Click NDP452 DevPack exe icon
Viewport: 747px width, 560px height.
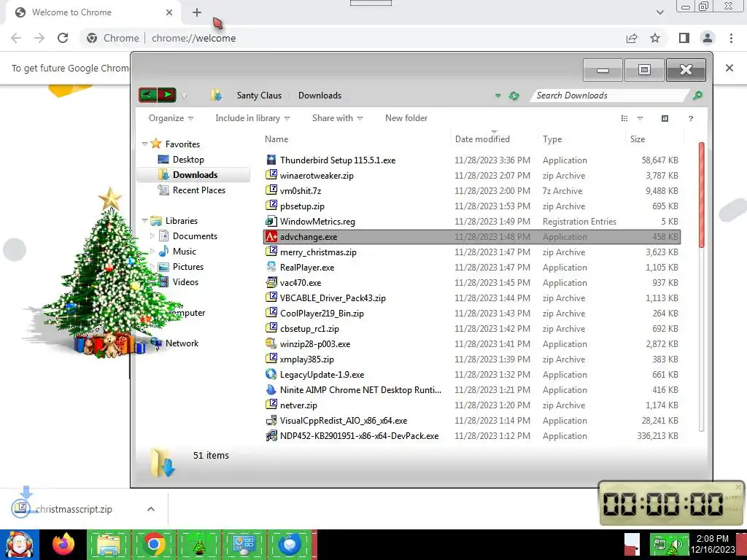point(271,436)
